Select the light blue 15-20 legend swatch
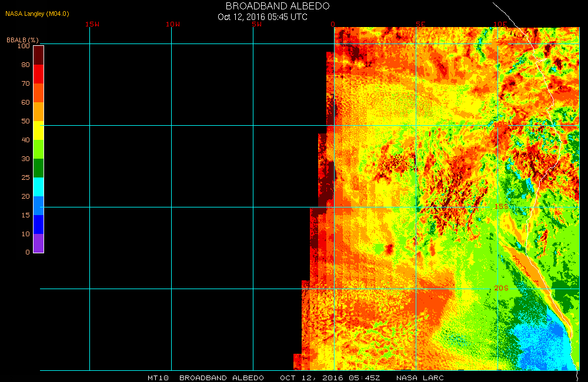Viewport: 588px width, 382px height. (x=39, y=206)
